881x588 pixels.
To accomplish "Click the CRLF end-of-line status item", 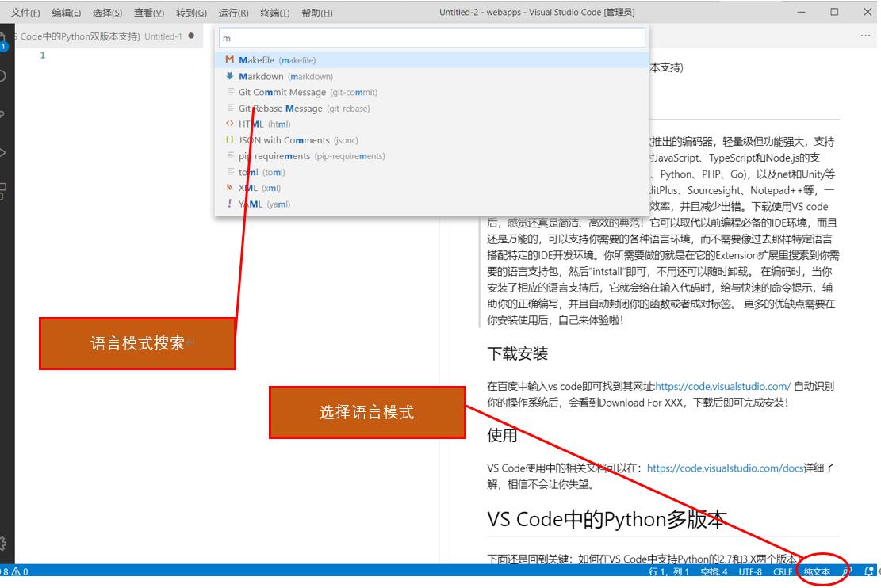I will 782,571.
